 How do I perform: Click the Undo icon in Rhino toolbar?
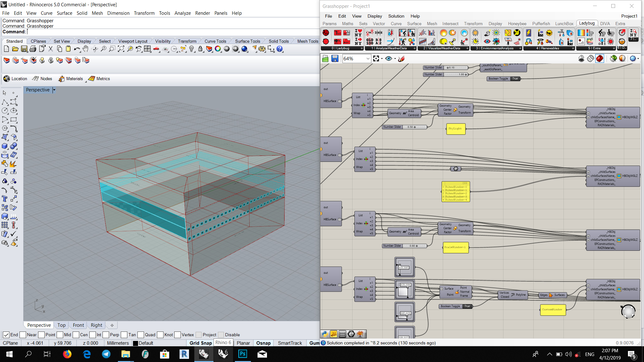pos(77,49)
